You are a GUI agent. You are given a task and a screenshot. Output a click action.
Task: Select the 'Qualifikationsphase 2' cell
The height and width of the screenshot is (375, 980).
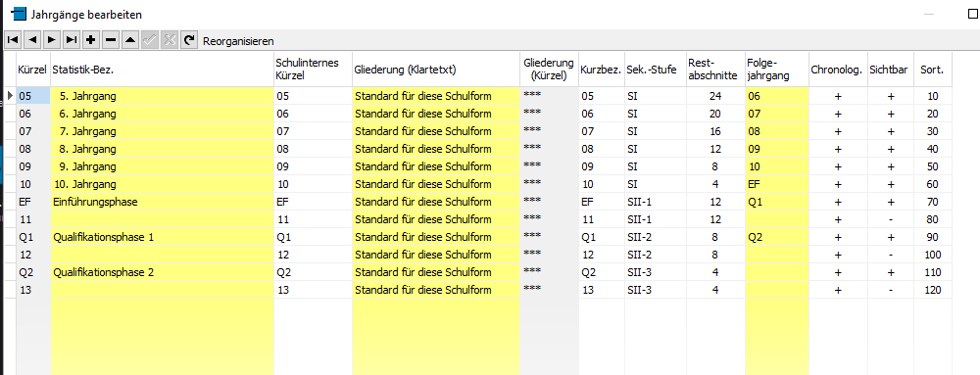(162, 272)
